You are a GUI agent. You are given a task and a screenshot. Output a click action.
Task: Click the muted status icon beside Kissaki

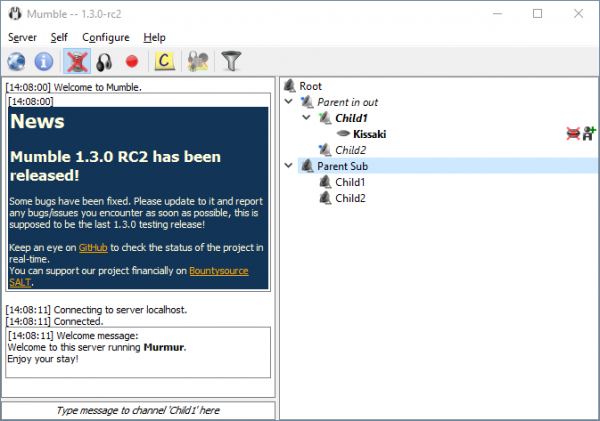[572, 134]
